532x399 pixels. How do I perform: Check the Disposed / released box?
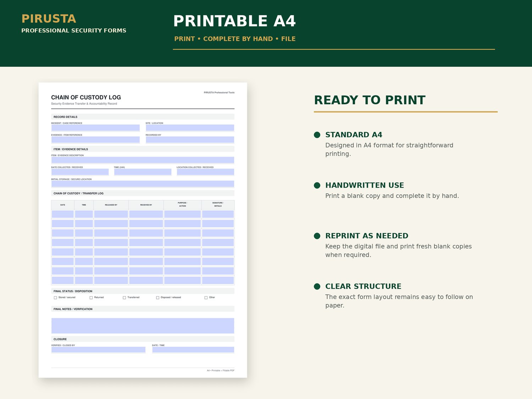(158, 298)
